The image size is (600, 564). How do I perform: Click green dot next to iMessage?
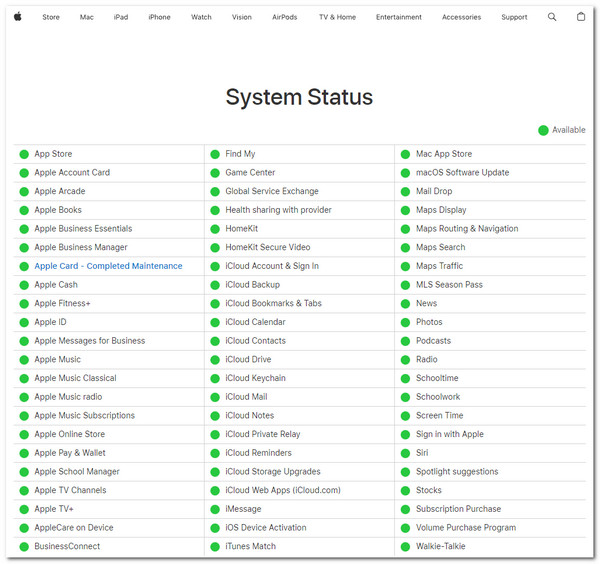click(215, 509)
